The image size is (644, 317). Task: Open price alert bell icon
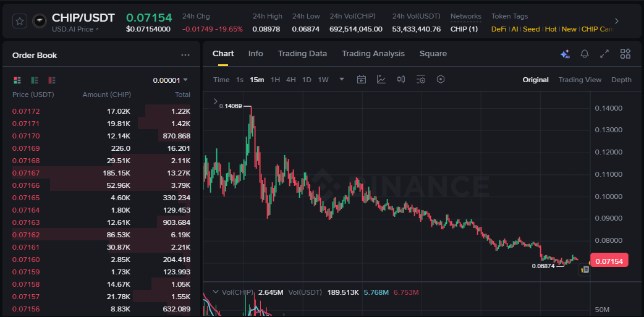pos(585,54)
